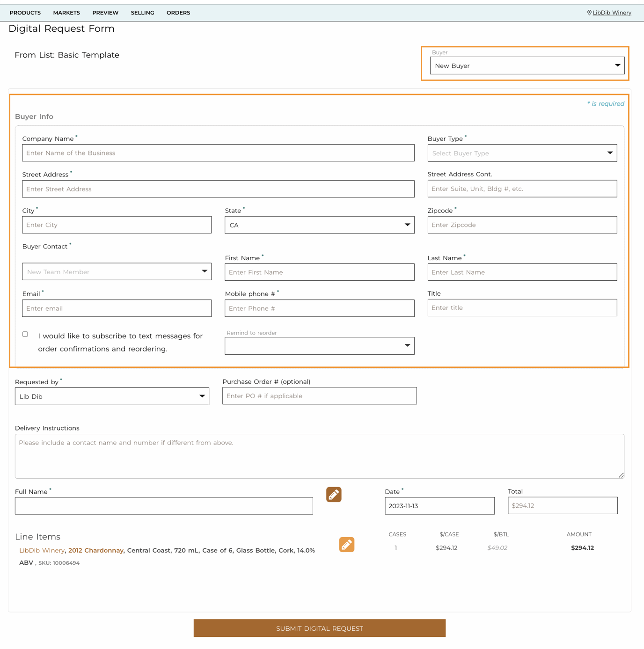Open the SELLING section
The height and width of the screenshot is (649, 644).
pyautogui.click(x=142, y=13)
